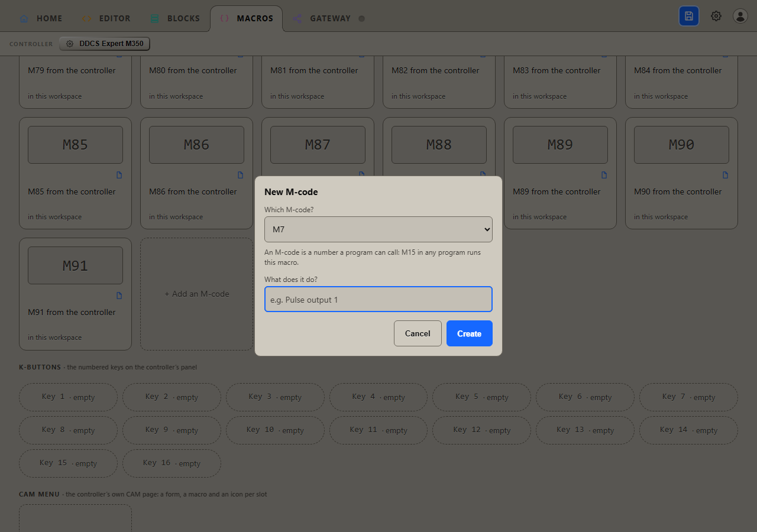Screen dimensions: 757x532
Task: Click the empty Key 16 slot
Action: click(172, 463)
